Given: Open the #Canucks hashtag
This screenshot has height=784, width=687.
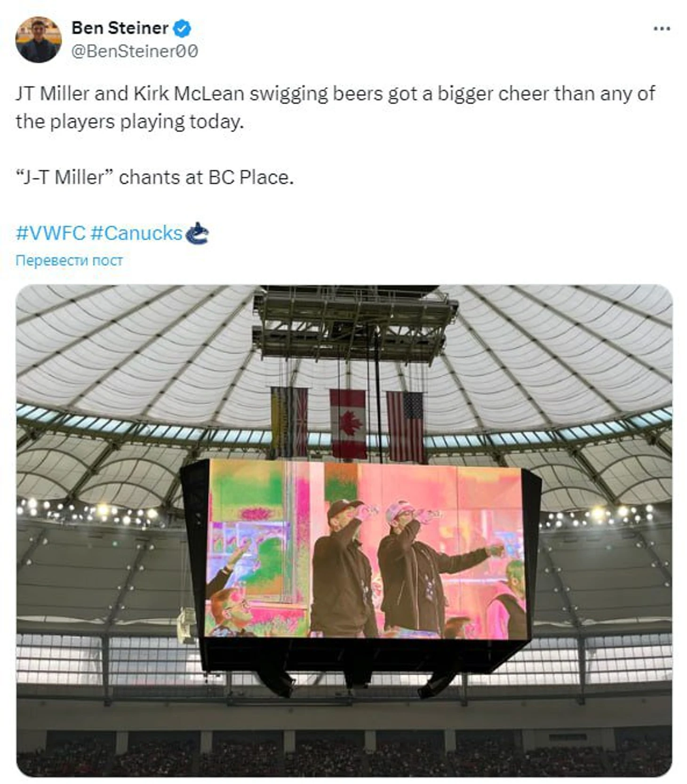Looking at the screenshot, I should point(136,233).
